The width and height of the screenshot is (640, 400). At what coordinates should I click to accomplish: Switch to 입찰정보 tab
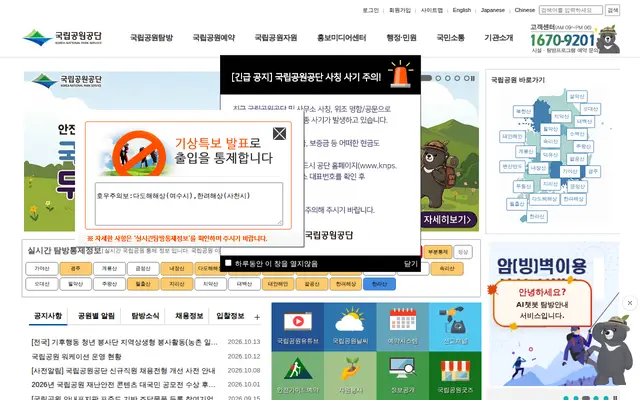tap(230, 316)
